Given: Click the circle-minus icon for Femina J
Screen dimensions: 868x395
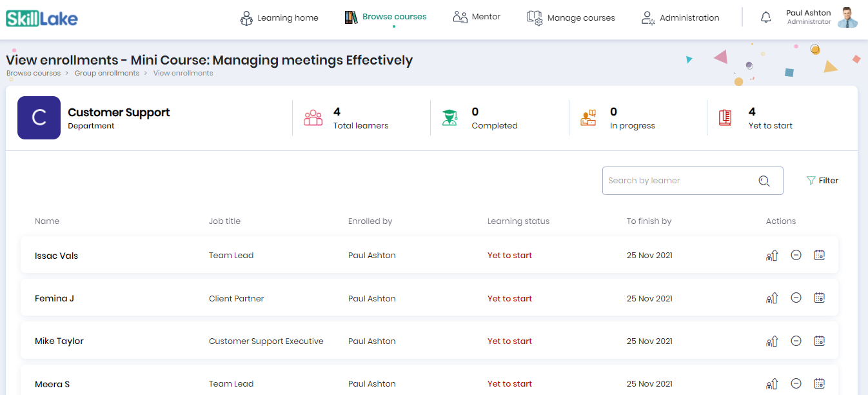Looking at the screenshot, I should click(796, 298).
